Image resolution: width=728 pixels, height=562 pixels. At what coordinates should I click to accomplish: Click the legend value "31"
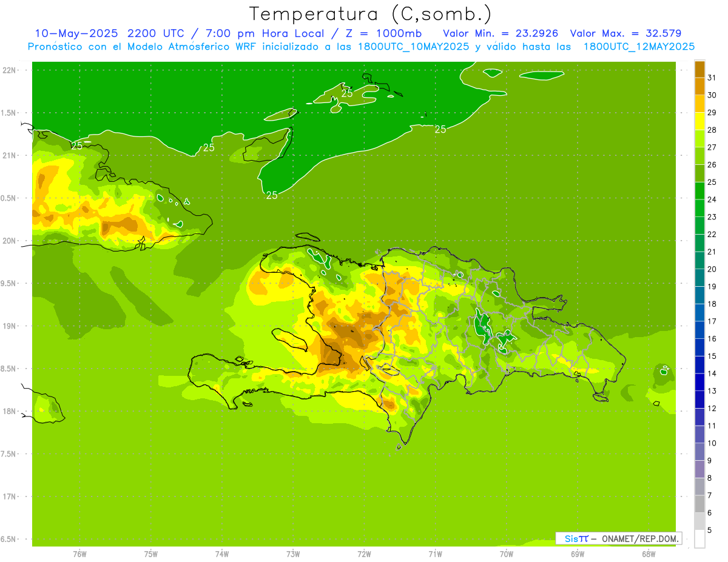pos(712,78)
